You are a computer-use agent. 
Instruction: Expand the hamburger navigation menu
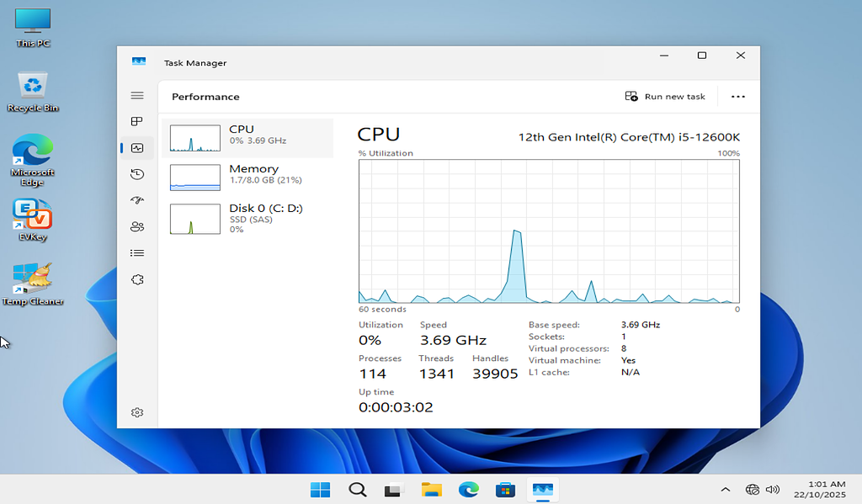(137, 96)
